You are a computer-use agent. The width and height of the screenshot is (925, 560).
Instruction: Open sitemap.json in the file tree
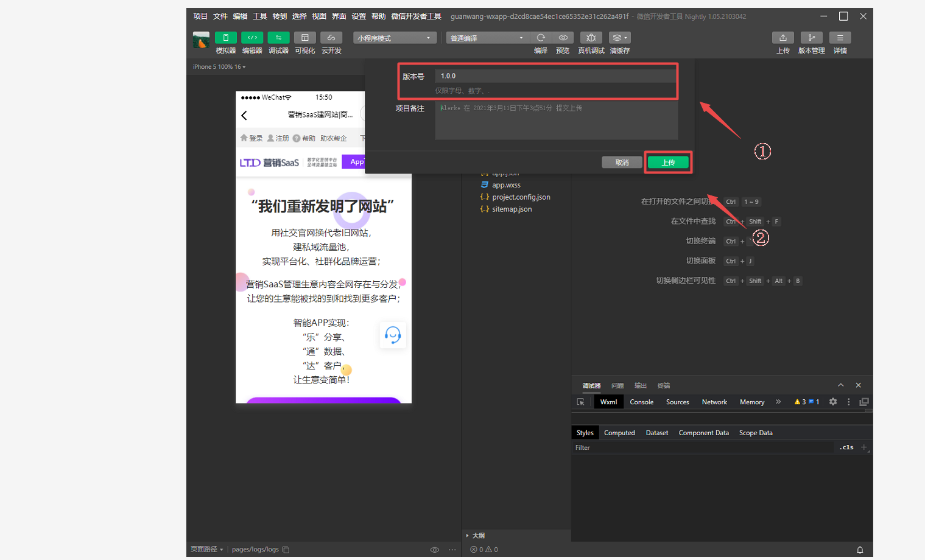[512, 209]
